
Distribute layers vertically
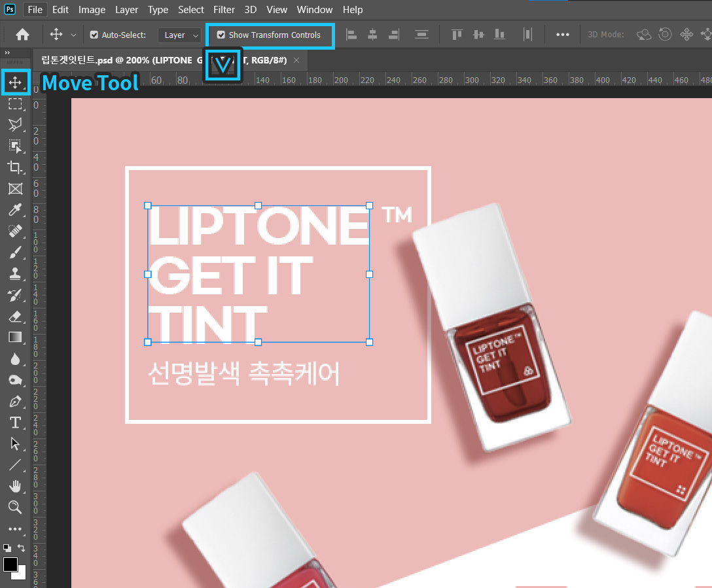[x=422, y=35]
